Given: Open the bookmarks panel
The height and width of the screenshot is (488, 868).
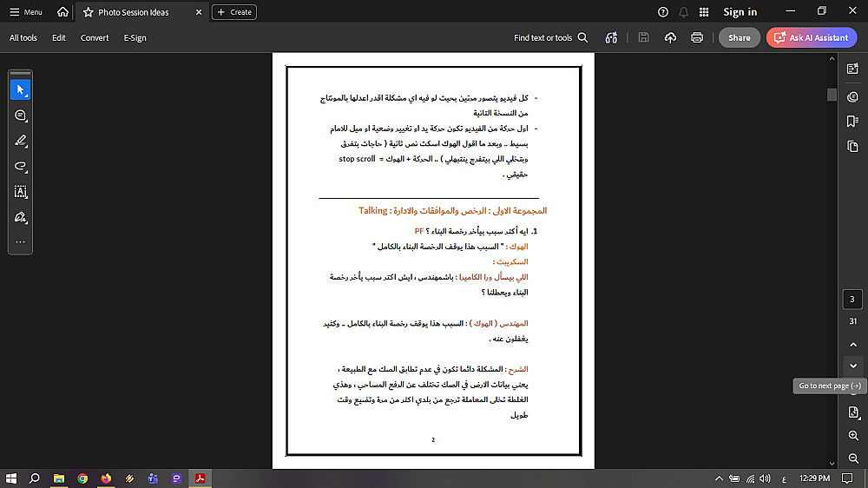Looking at the screenshot, I should tap(852, 122).
